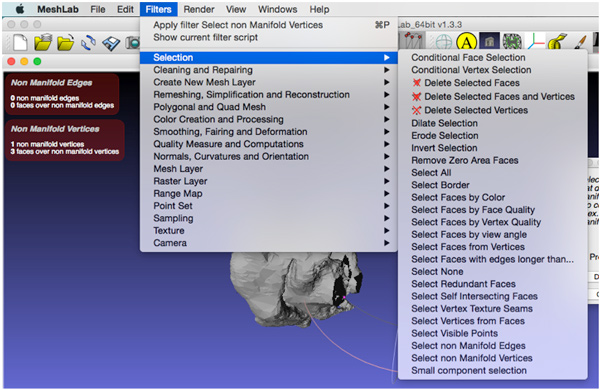Expand Color Creation and Processing submenu
The height and width of the screenshot is (390, 600).
[x=269, y=119]
